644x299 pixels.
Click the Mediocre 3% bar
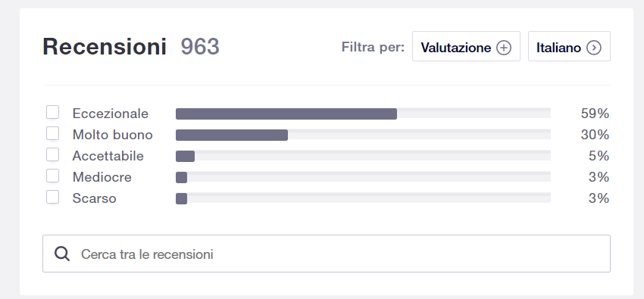point(363,178)
